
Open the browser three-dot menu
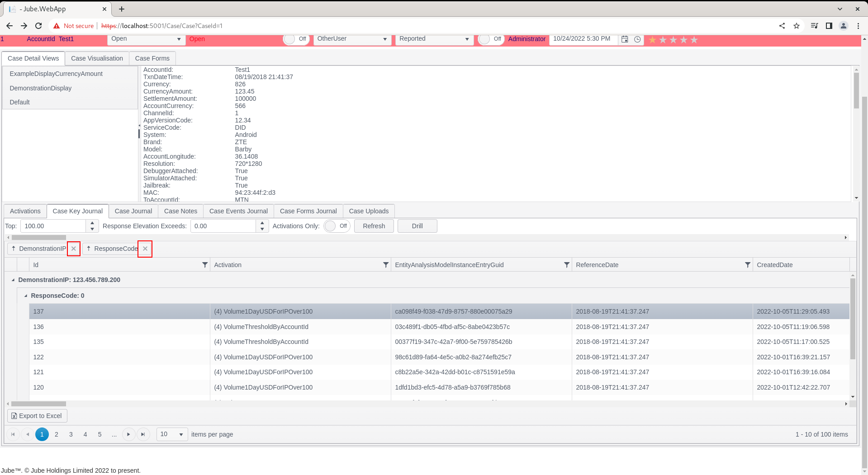pos(858,26)
